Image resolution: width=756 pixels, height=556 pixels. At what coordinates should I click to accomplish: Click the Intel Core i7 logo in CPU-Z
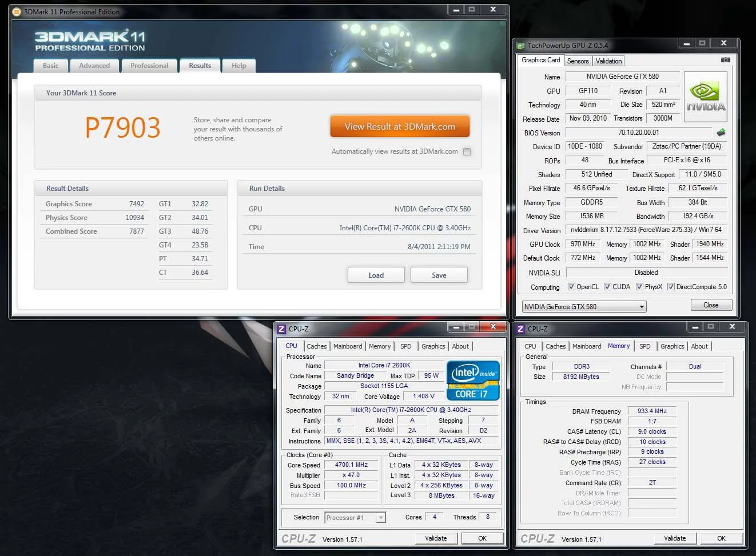pyautogui.click(x=473, y=381)
